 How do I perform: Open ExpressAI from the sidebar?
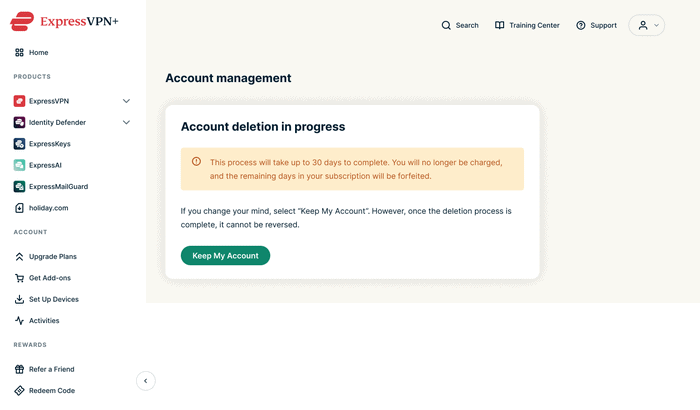[x=45, y=165]
